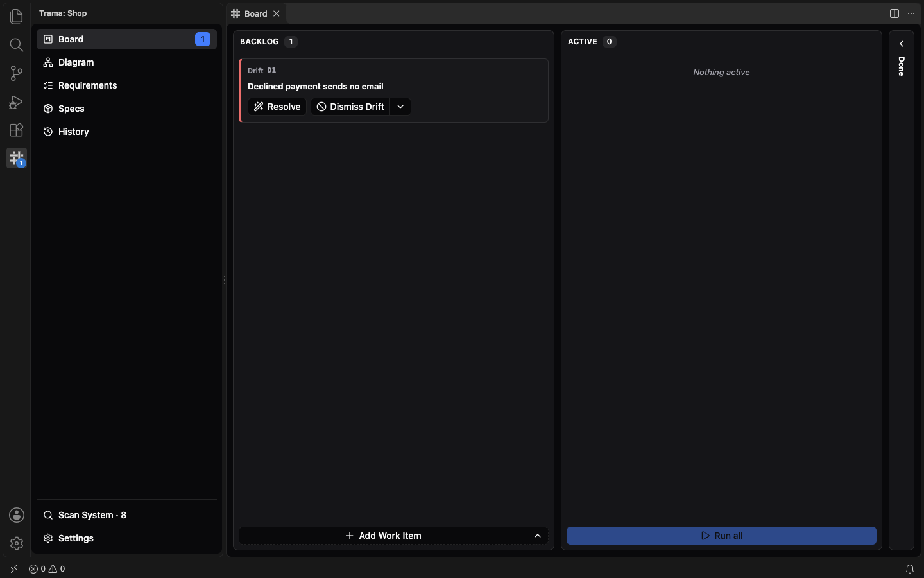Expand Add Work Item options chevron
Image resolution: width=924 pixels, height=578 pixels.
click(x=538, y=536)
